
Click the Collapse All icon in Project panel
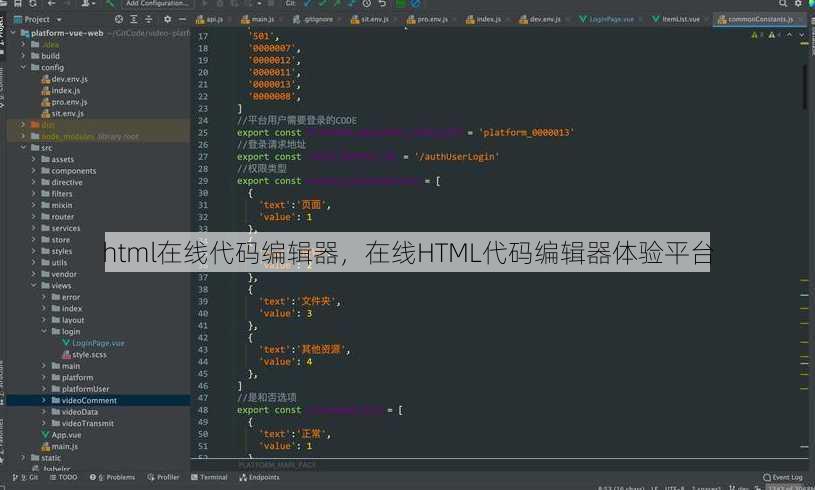pos(149,19)
